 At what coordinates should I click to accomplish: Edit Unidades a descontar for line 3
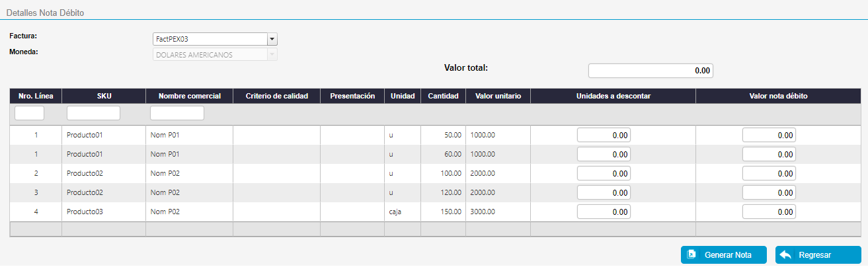pos(604,193)
